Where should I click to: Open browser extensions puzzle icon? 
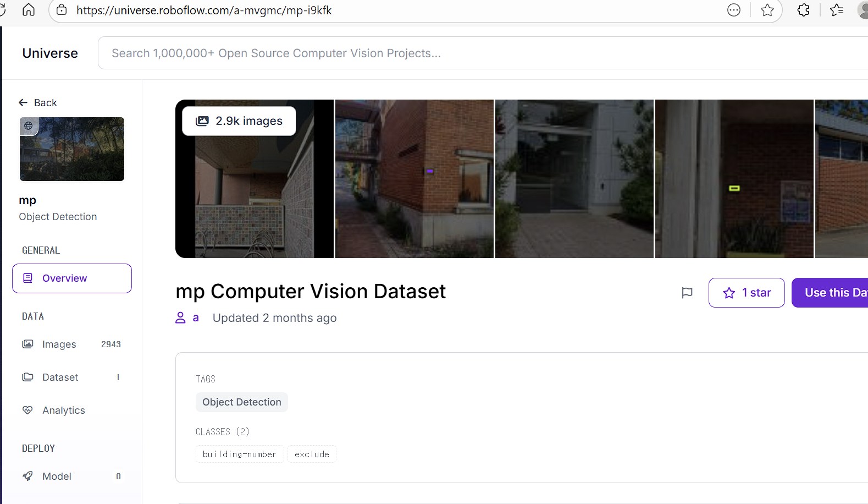coord(803,10)
